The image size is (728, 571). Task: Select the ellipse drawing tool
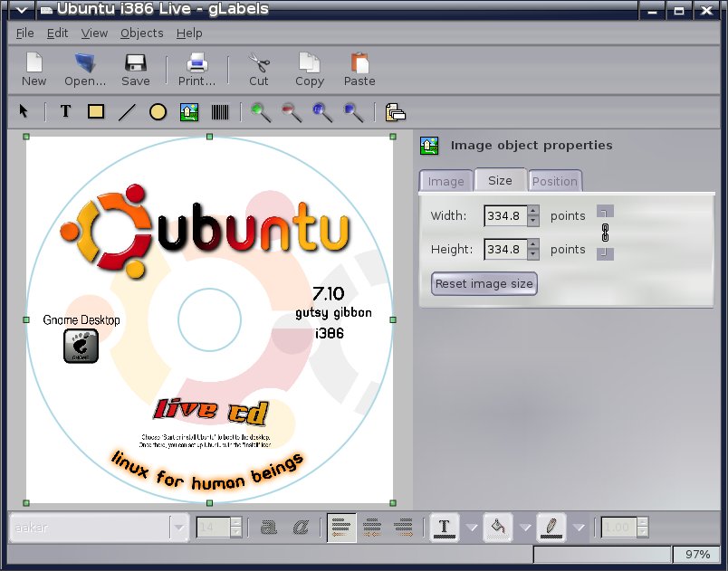[158, 112]
